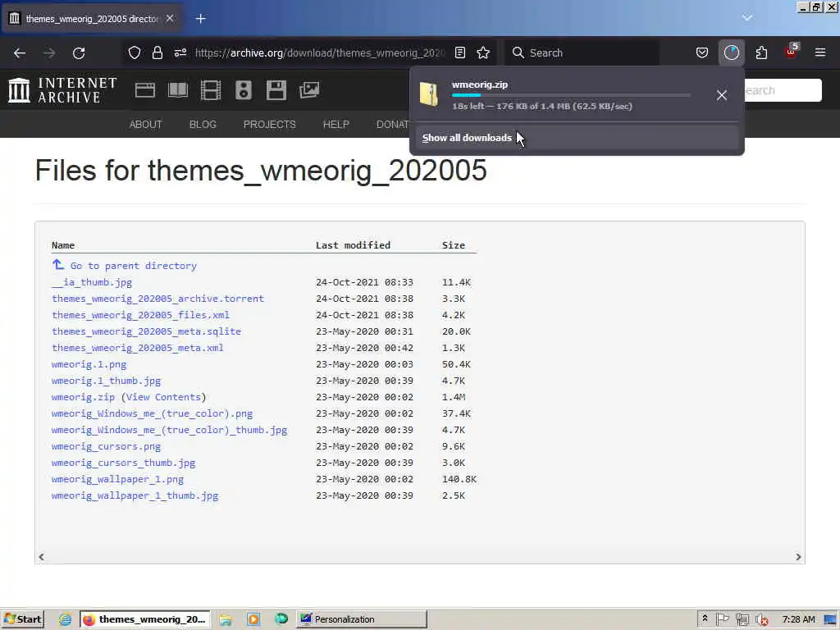Open wmeorig_cursors_thumb.jpg link
Viewport: 840px width, 630px height.
coord(123,463)
